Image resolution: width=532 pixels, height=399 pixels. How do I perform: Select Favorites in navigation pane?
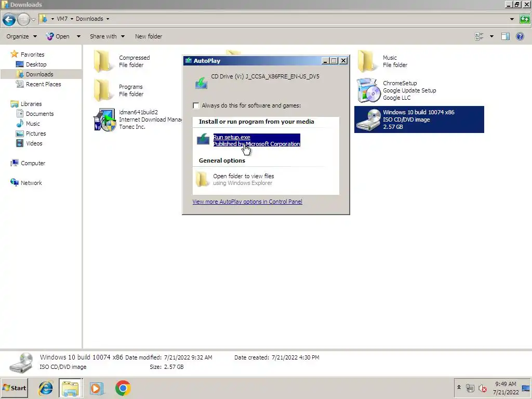pyautogui.click(x=32, y=54)
